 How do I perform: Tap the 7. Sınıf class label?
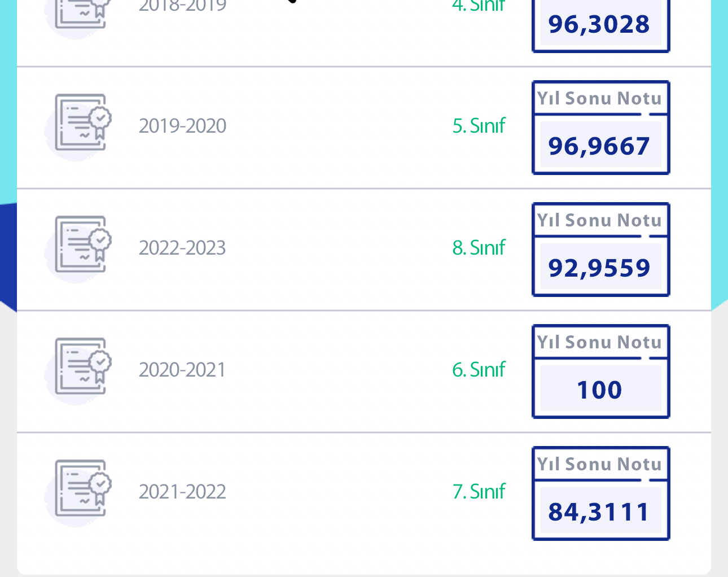coord(479,492)
